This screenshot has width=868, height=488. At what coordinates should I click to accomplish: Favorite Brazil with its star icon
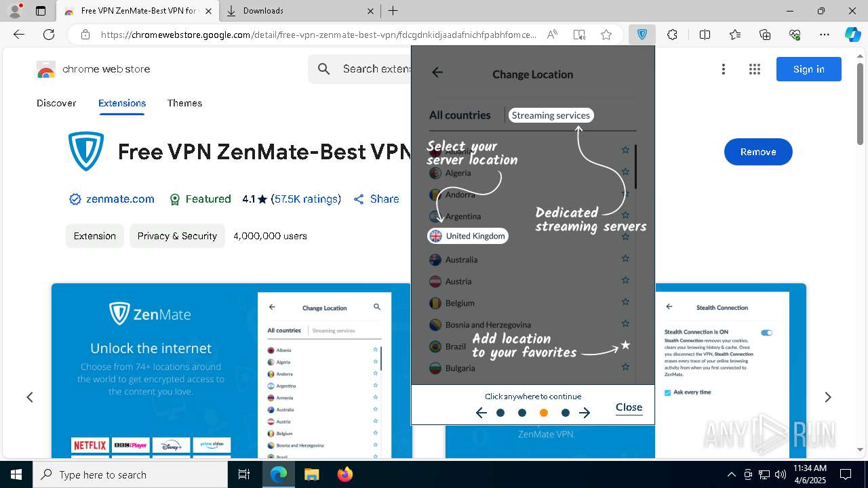pos(625,346)
